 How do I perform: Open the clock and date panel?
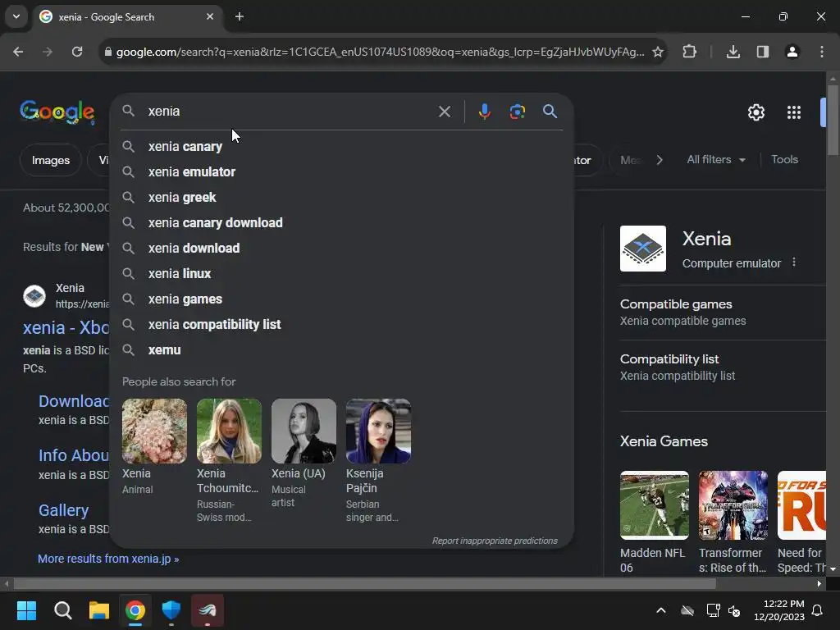(x=779, y=610)
